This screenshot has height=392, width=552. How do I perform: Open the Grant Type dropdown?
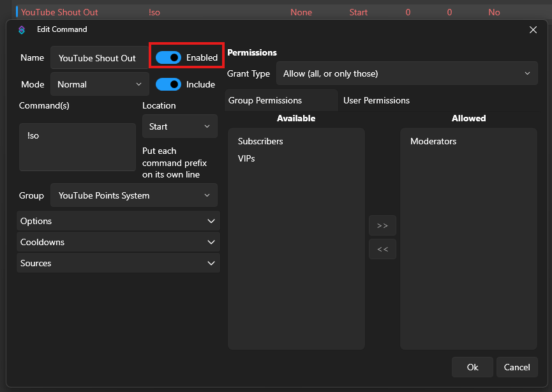tap(407, 73)
